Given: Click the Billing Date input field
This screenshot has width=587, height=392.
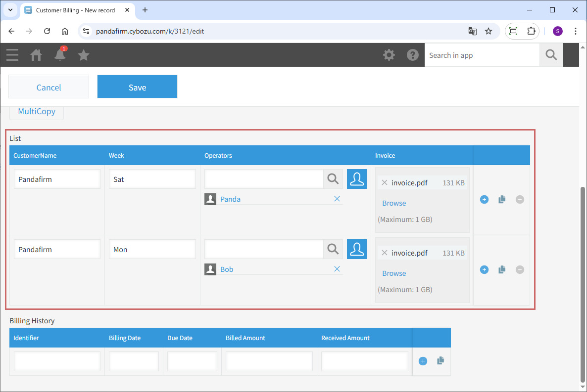Looking at the screenshot, I should (134, 361).
